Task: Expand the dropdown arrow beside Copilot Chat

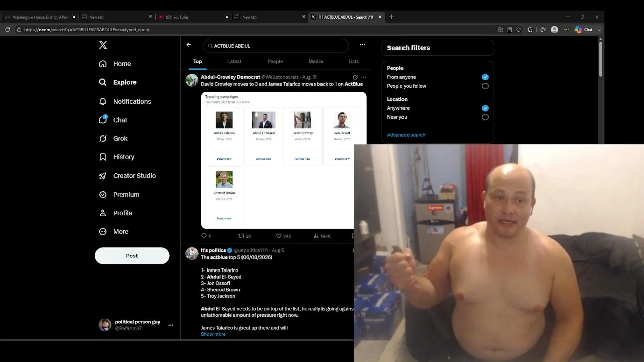Action: 599,30
